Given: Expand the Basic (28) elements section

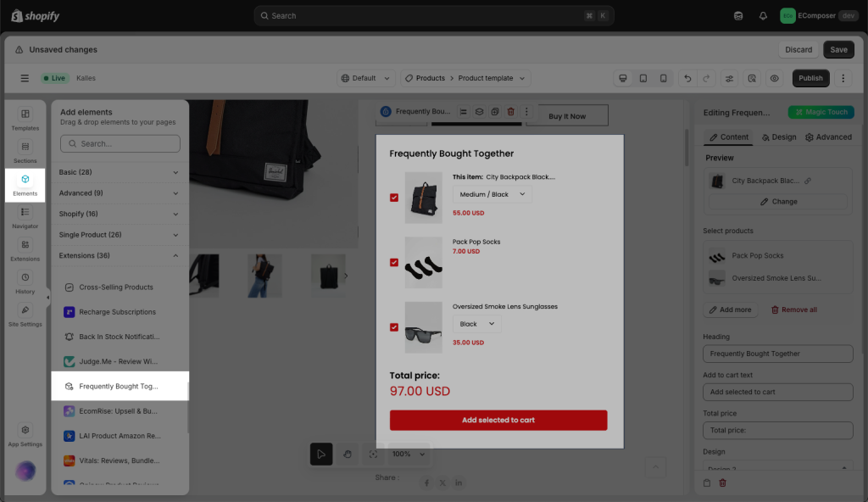Looking at the screenshot, I should (x=120, y=172).
